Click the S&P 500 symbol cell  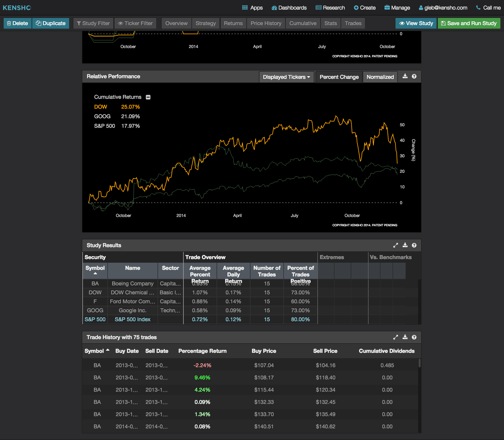click(95, 319)
